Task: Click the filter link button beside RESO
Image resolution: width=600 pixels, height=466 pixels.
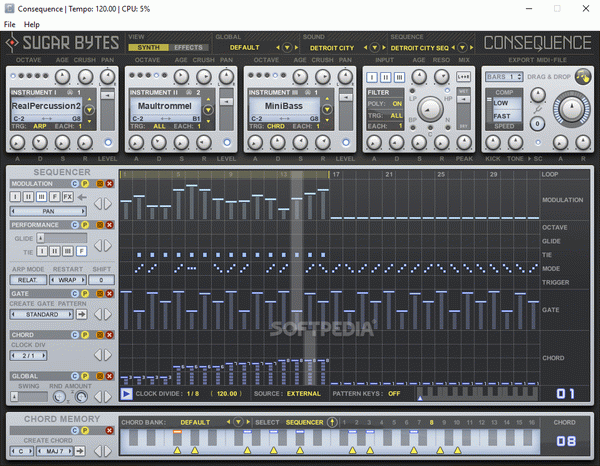Action: click(463, 77)
